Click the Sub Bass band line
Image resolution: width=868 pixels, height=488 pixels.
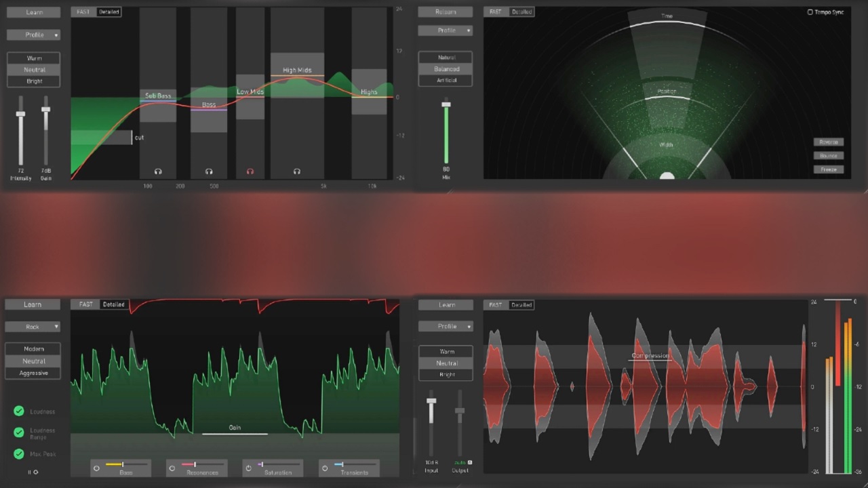click(x=158, y=101)
